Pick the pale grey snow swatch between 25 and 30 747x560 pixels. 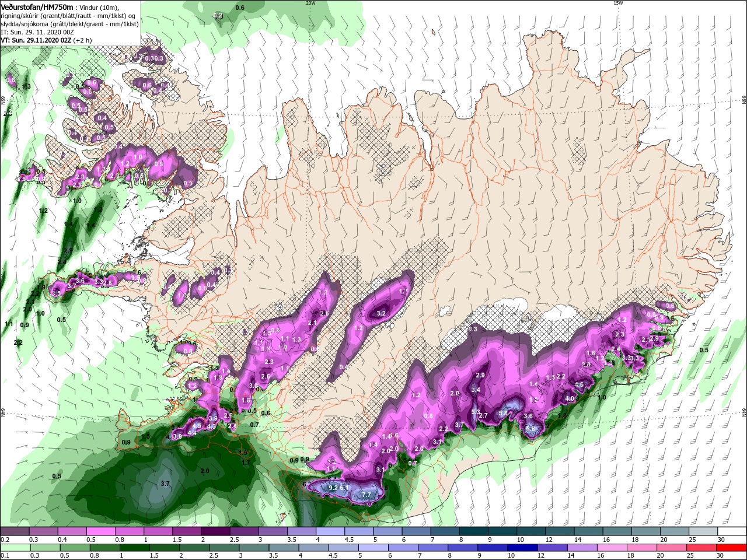(x=704, y=531)
